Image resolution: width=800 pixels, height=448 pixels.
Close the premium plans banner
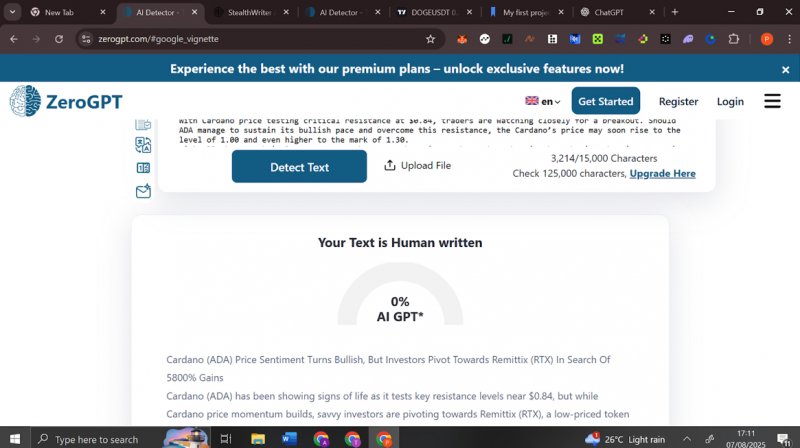click(x=785, y=69)
